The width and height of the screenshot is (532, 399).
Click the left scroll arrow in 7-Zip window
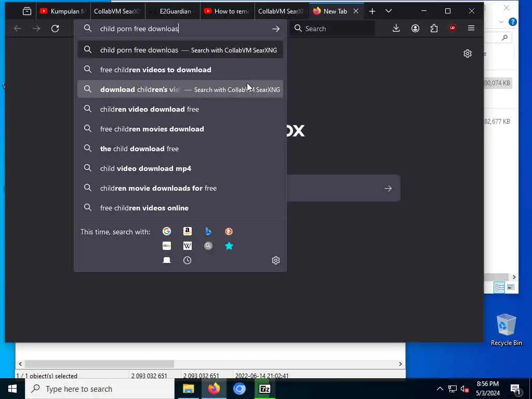coord(20,364)
